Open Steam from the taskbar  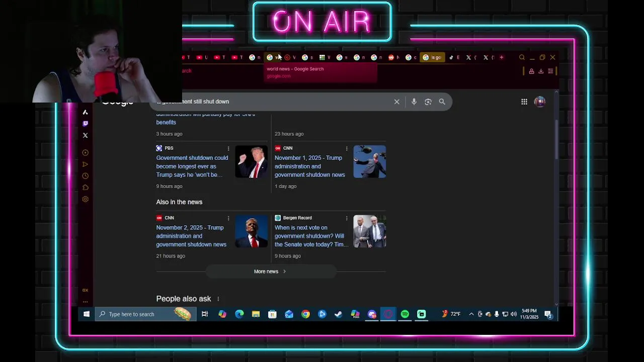click(339, 314)
